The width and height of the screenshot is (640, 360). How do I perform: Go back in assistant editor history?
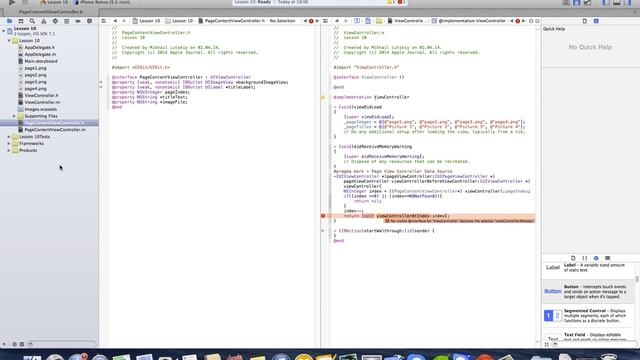(337, 21)
